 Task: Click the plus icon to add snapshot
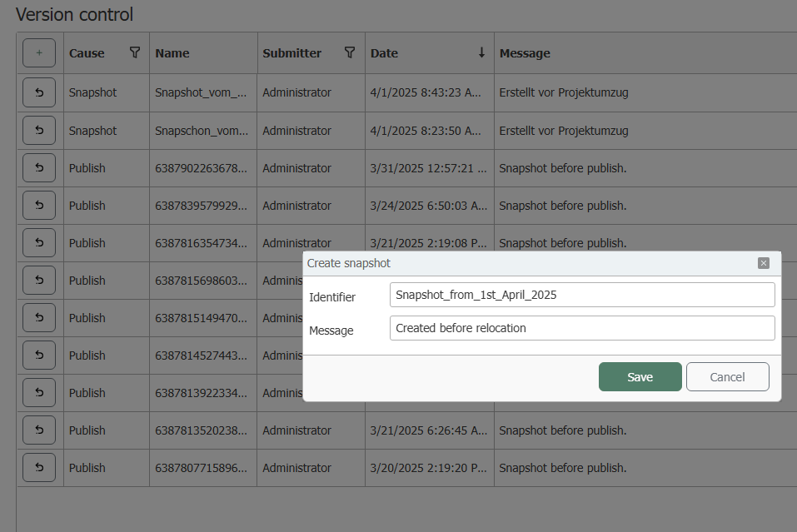[39, 52]
